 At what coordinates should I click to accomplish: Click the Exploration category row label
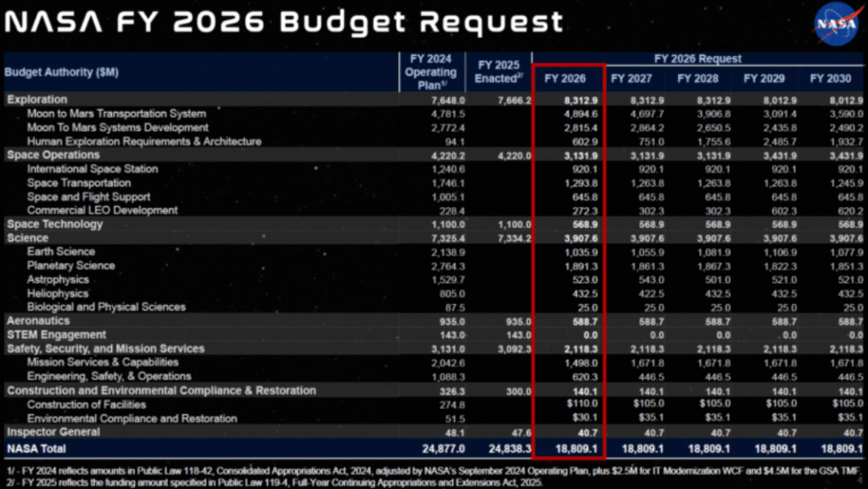(37, 100)
